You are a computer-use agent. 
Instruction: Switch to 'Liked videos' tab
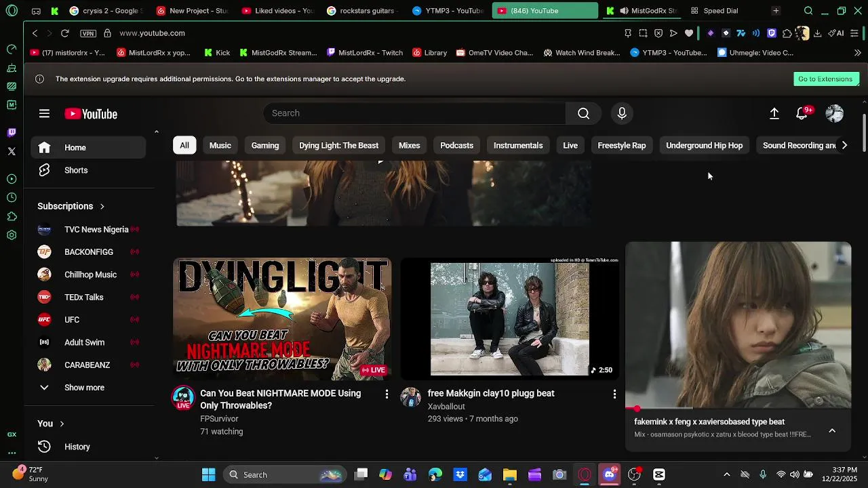point(278,11)
